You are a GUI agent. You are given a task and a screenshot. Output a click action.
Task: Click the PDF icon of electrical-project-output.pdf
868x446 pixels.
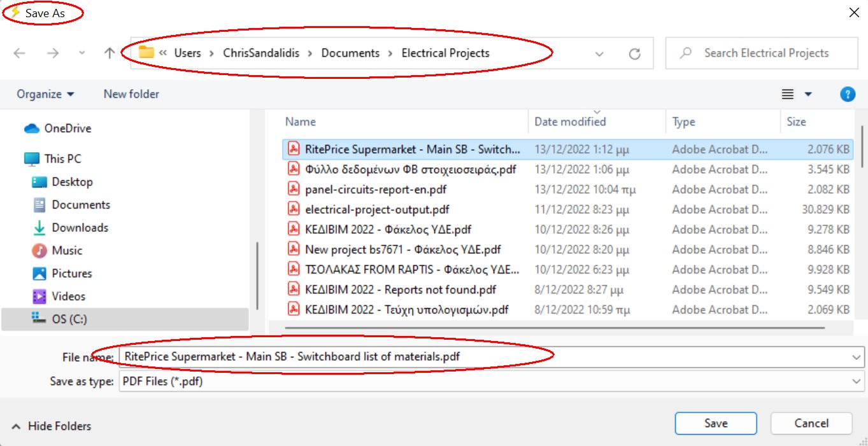294,209
